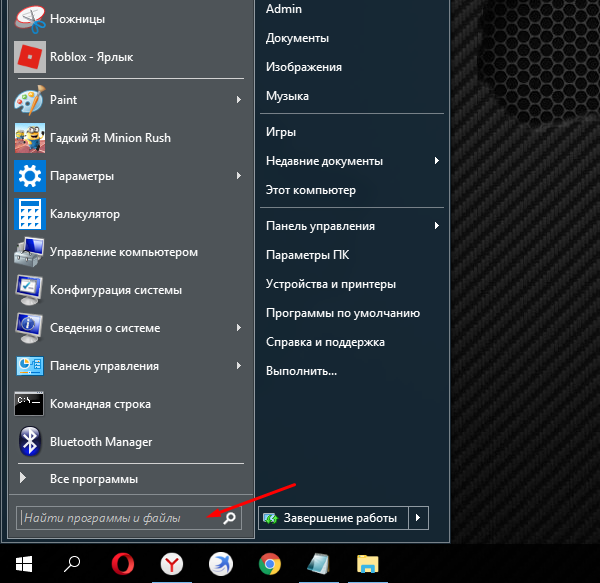Expand the Параметры submenu arrow
The height and width of the screenshot is (583, 600).
239,176
